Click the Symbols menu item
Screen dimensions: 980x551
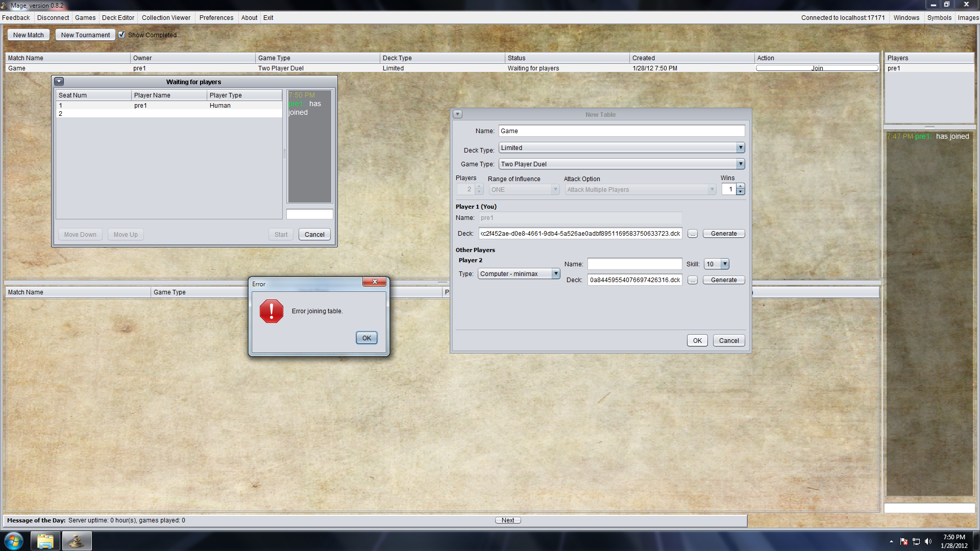(939, 17)
